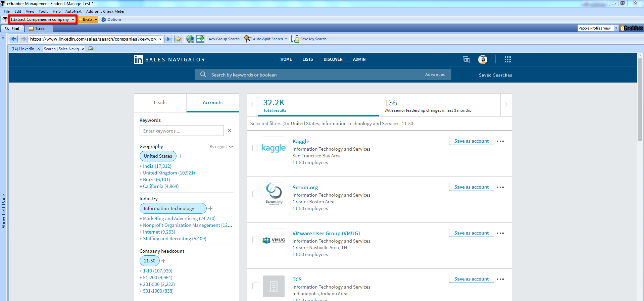This screenshot has width=644, height=301.
Task: Open the AutoNext menu
Action: pyautogui.click(x=73, y=11)
